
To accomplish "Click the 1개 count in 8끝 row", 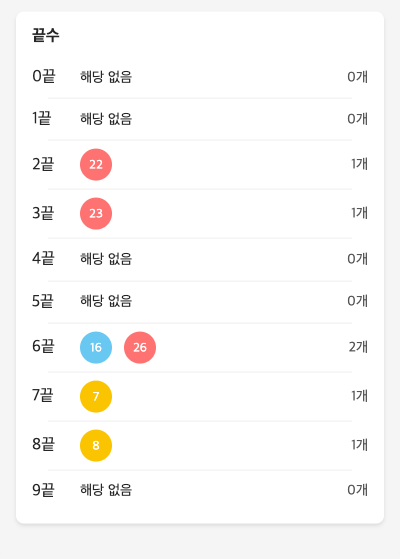I will (359, 445).
